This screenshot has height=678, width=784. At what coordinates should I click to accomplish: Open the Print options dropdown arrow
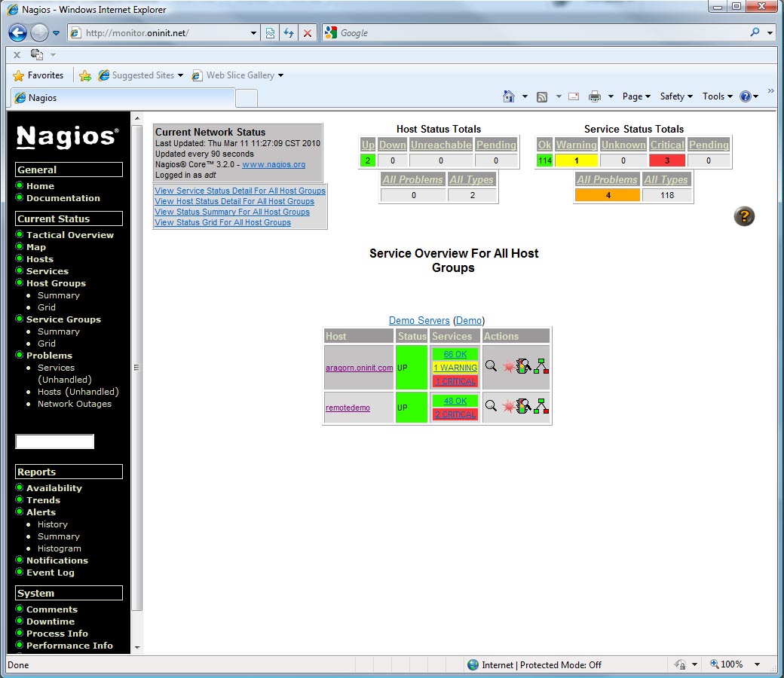pyautogui.click(x=611, y=96)
